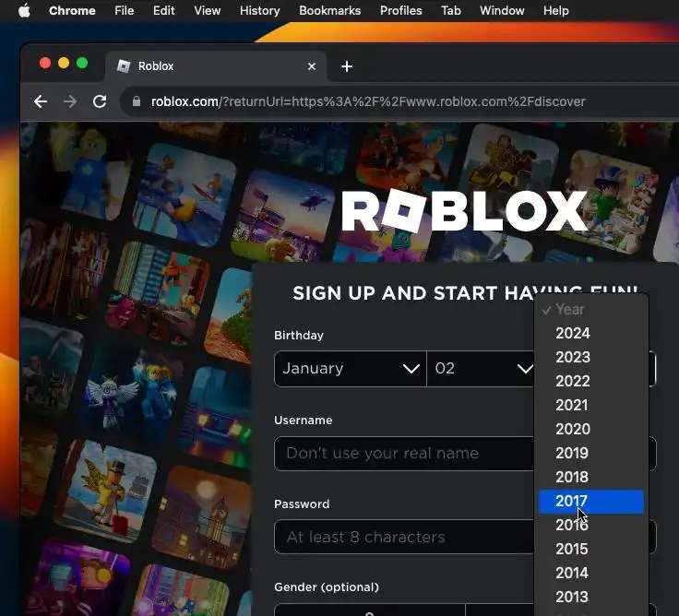Select the Roblox browser tab
The image size is (679, 616).
[x=216, y=66]
